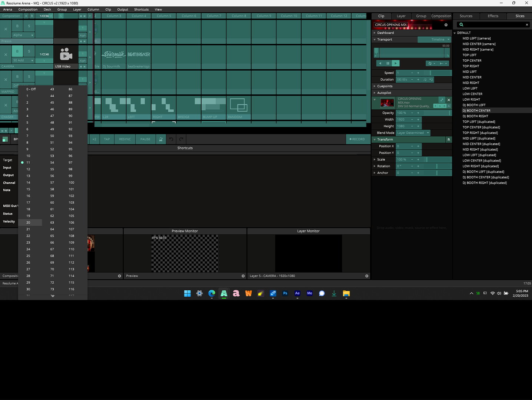Open the Shortcuts menu
The image size is (532, 400).
(x=141, y=10)
